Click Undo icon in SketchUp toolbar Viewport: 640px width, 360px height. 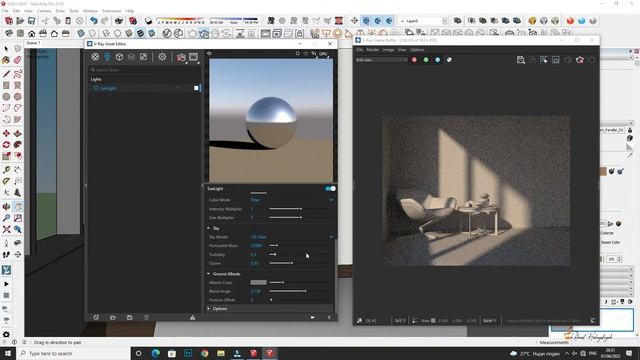(x=94, y=20)
